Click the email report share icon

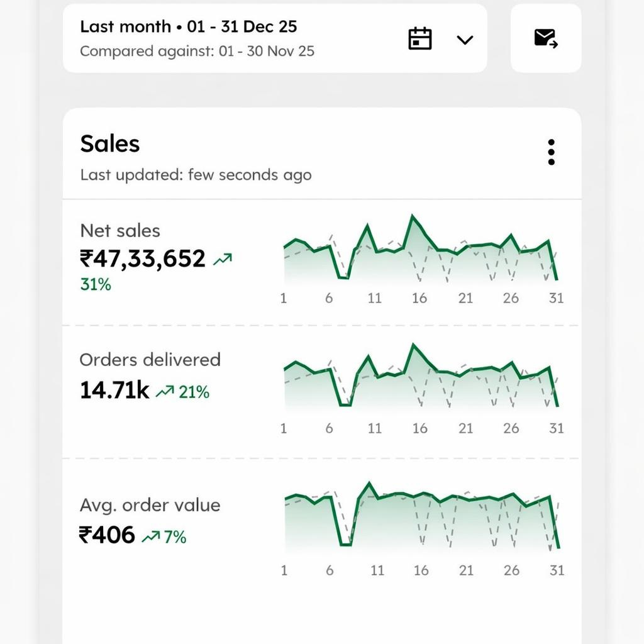[x=546, y=39]
